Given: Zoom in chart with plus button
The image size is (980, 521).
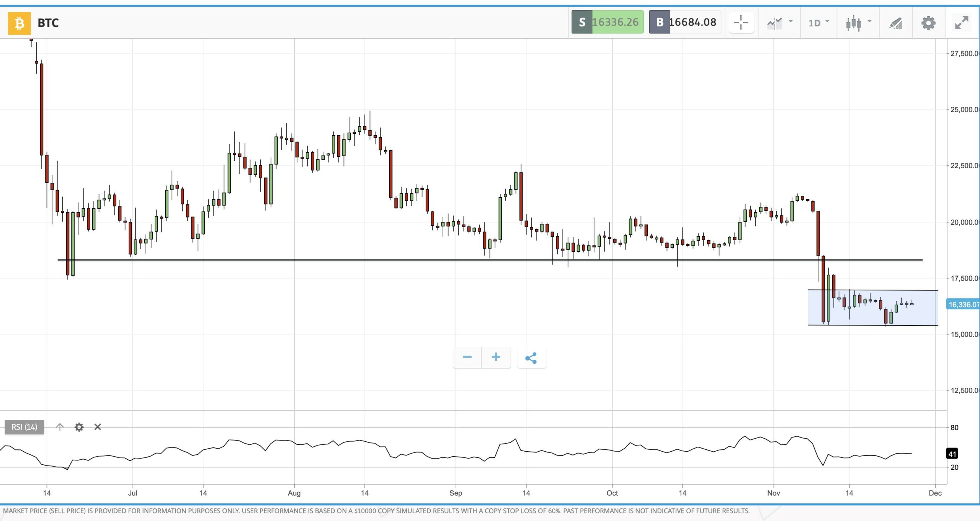Looking at the screenshot, I should coord(496,357).
